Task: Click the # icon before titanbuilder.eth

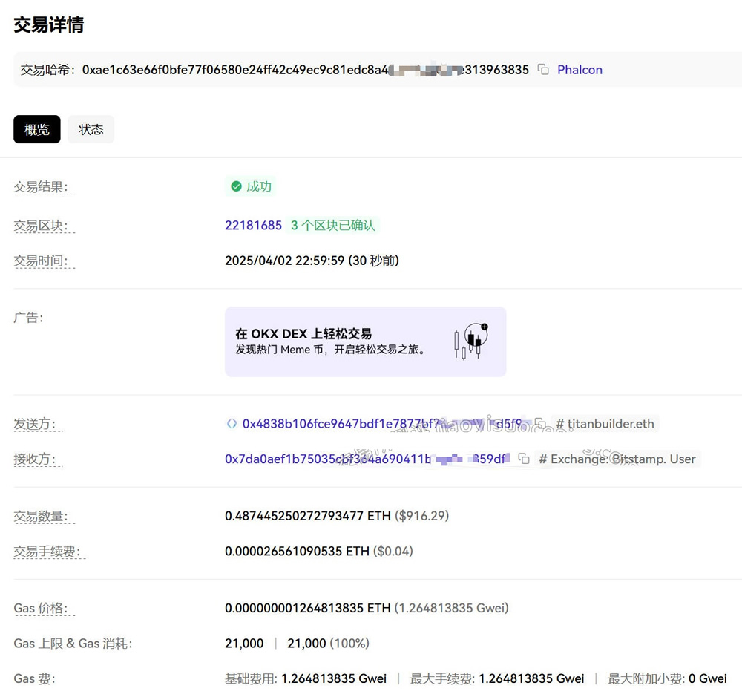Action: pos(560,423)
